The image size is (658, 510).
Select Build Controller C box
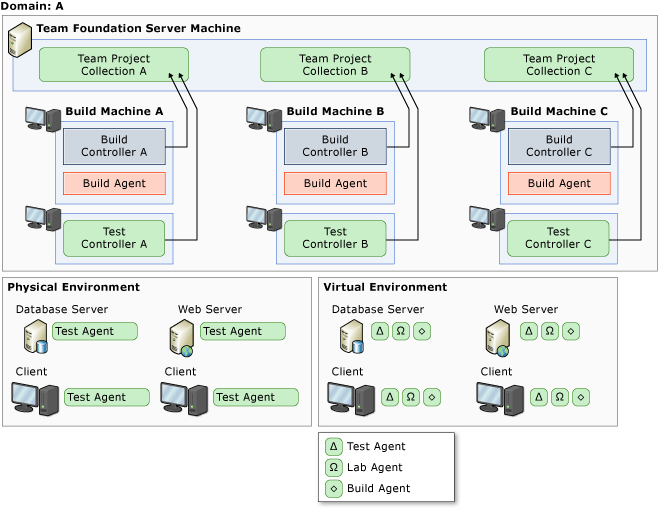pos(559,146)
